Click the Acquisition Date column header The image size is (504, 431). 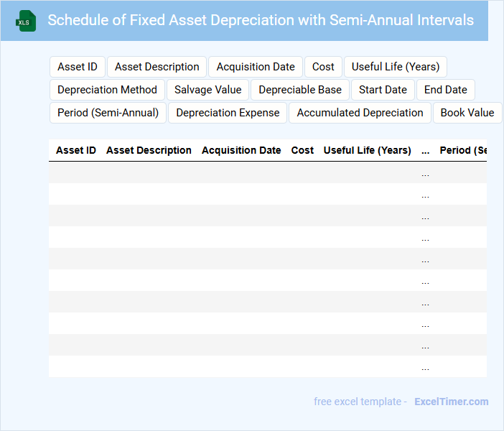click(241, 151)
